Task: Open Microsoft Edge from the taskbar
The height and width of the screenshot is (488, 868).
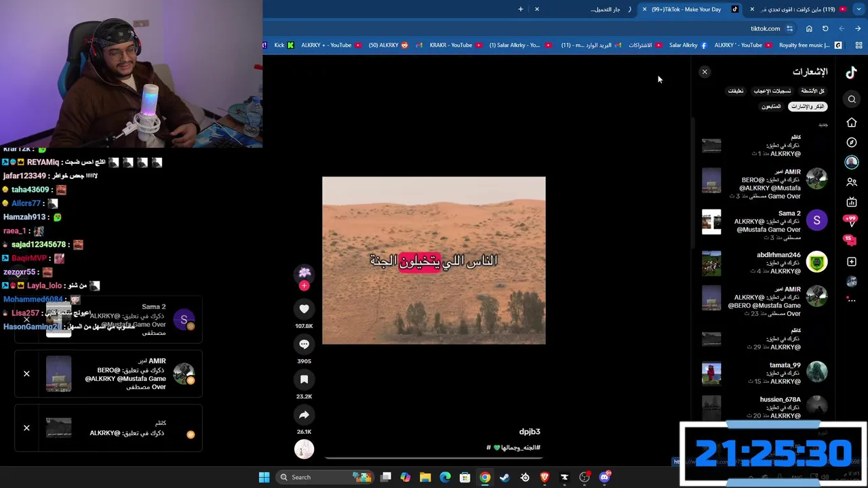Action: 445,477
